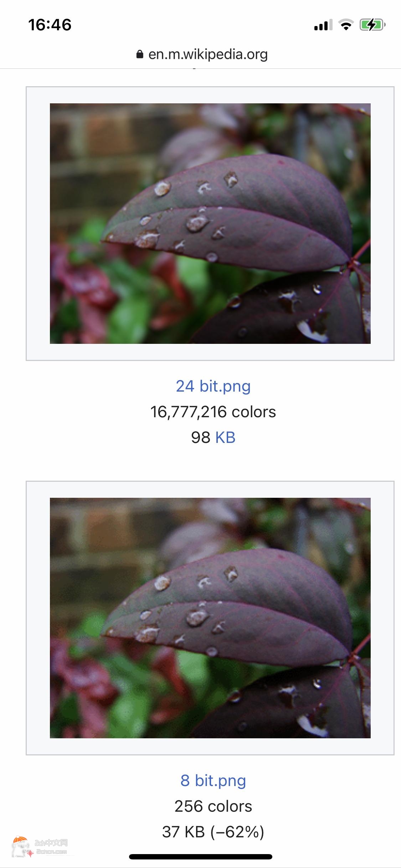Open the 8-bit leaf image thumbnail
401x868 pixels.
click(210, 618)
